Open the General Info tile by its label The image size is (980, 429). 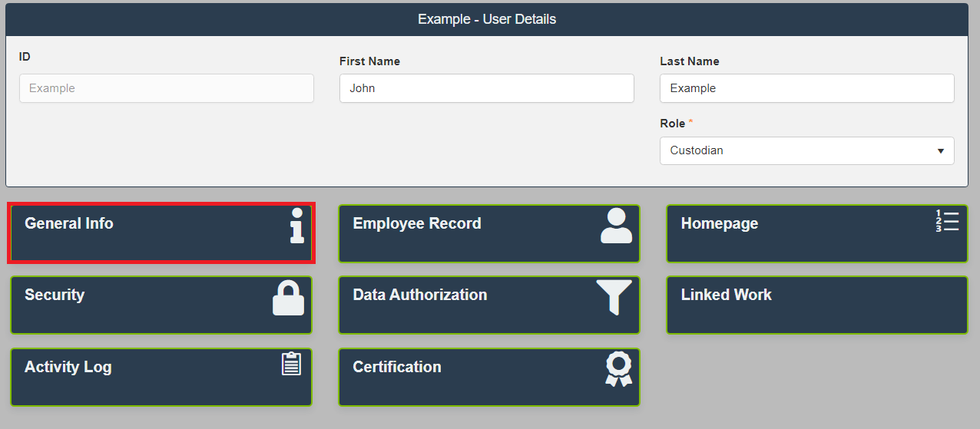coord(69,223)
